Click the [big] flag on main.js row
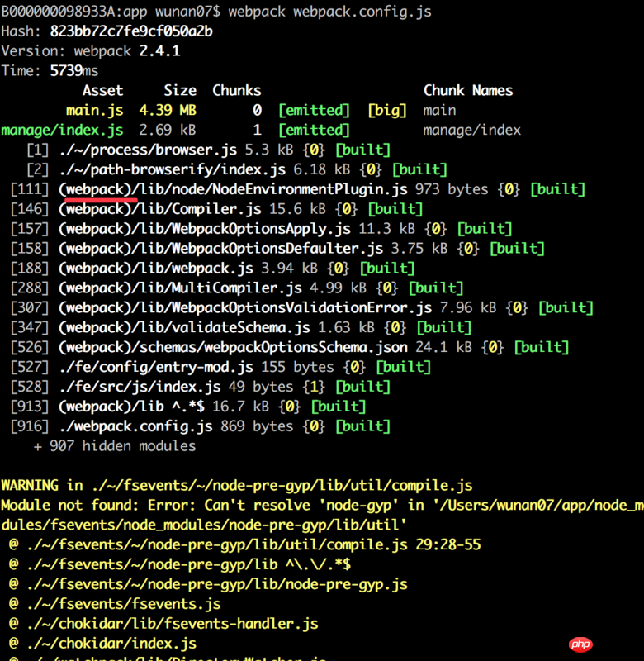 click(x=387, y=111)
